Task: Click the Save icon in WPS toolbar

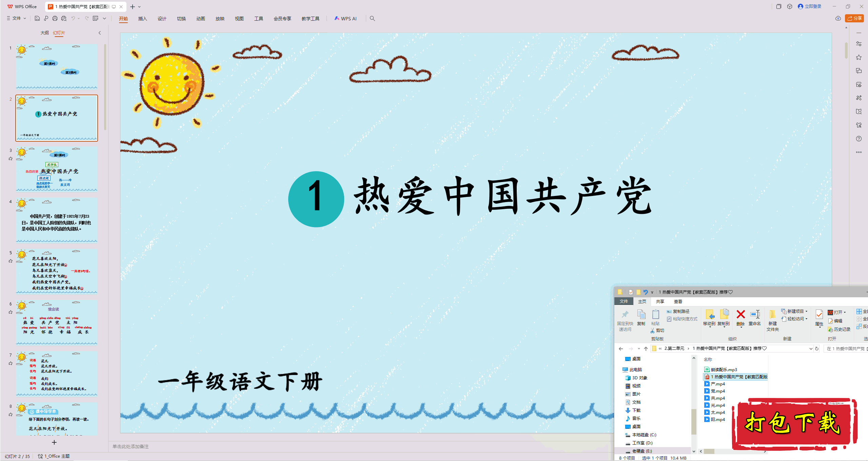Action: 37,18
